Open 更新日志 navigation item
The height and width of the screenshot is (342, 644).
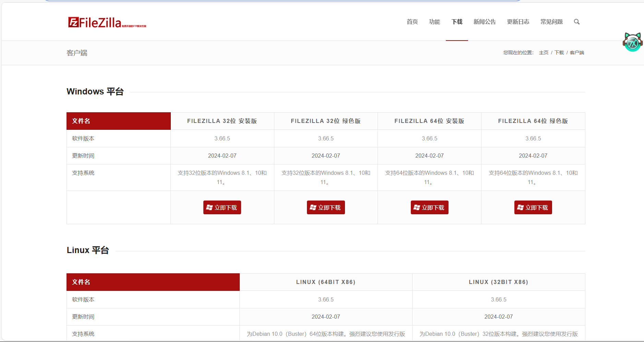pyautogui.click(x=518, y=22)
